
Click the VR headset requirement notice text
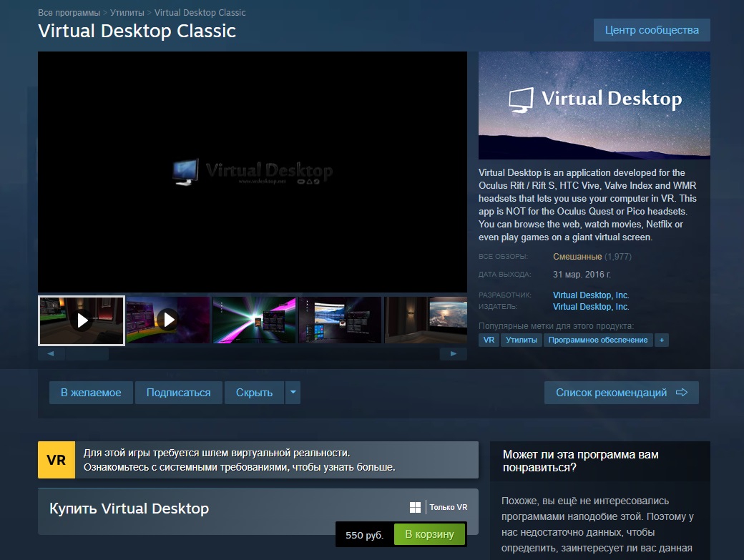(240, 460)
